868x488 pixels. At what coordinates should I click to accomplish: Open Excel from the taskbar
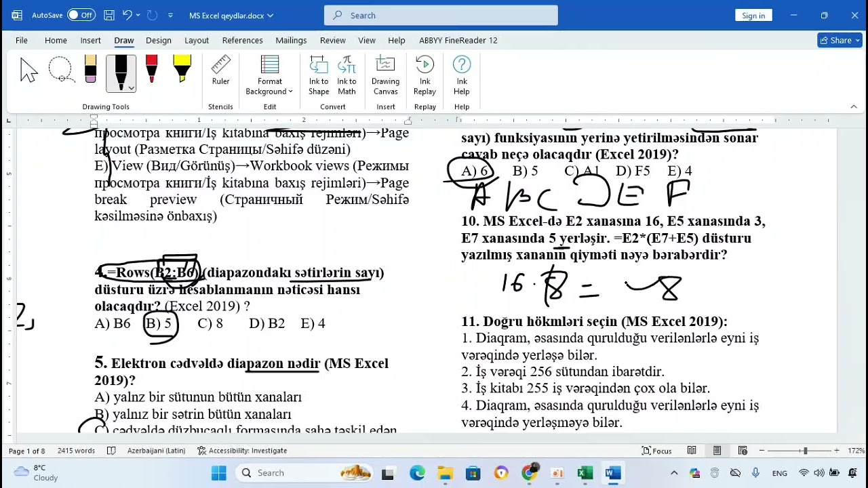pyautogui.click(x=585, y=472)
